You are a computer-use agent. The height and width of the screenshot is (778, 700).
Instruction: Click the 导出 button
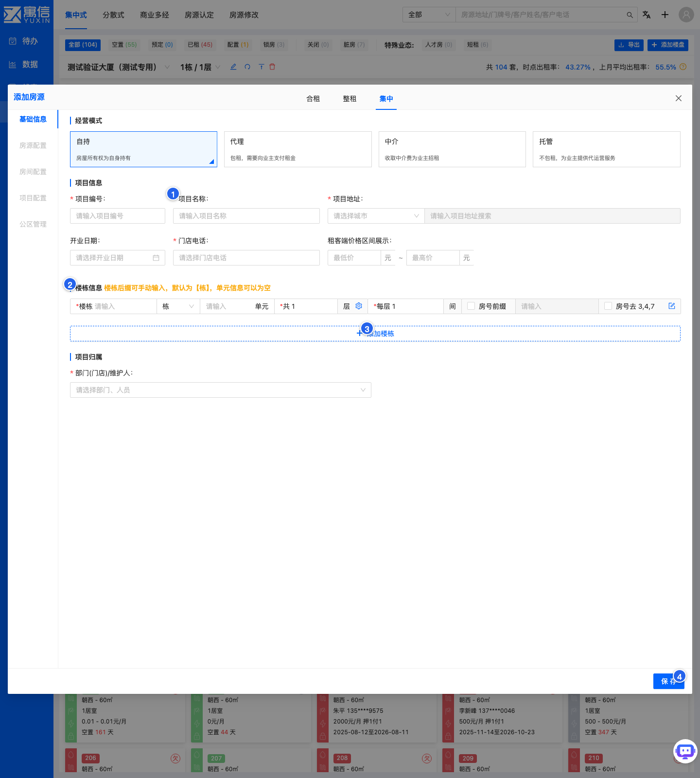coord(629,45)
